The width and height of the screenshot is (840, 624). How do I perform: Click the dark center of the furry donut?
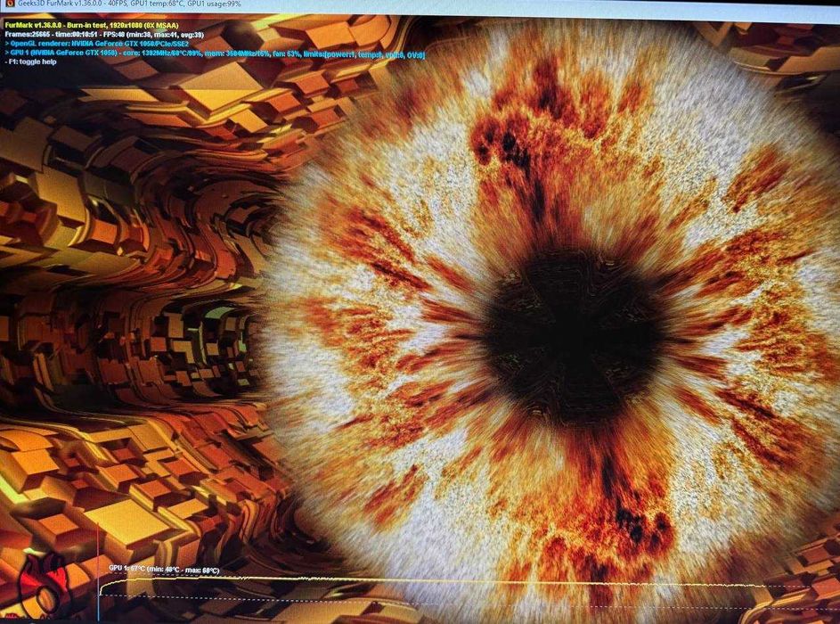[575, 337]
